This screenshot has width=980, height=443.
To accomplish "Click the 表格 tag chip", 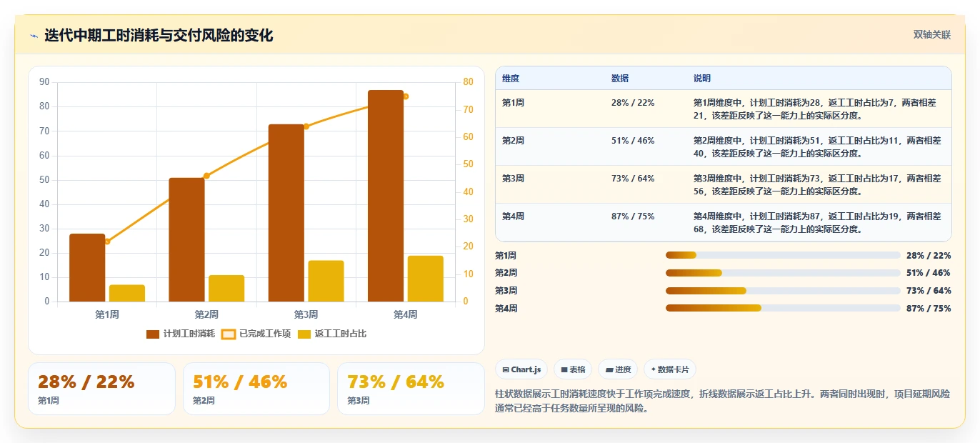I will point(573,369).
